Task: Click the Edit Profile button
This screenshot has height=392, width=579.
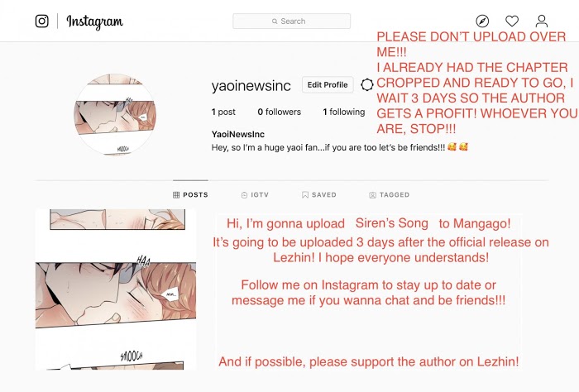Action: tap(328, 84)
